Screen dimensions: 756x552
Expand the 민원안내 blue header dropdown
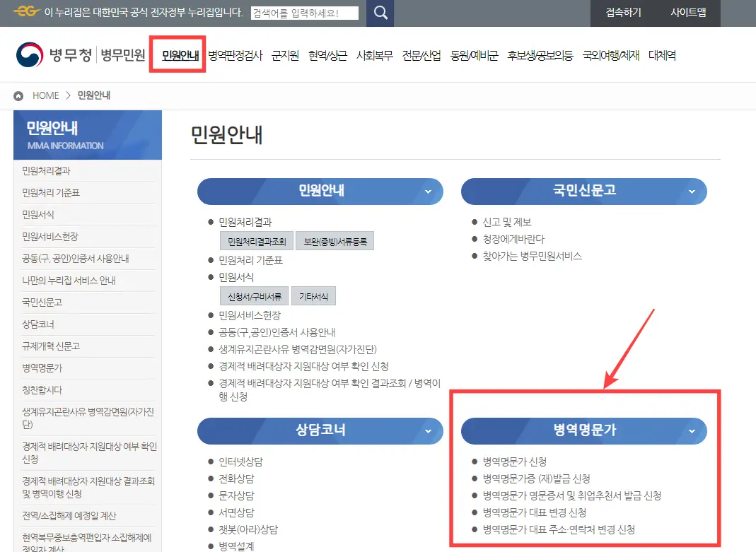pos(427,191)
